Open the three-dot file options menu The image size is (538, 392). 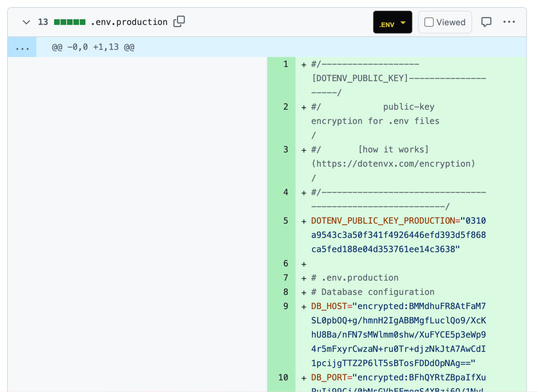(509, 22)
